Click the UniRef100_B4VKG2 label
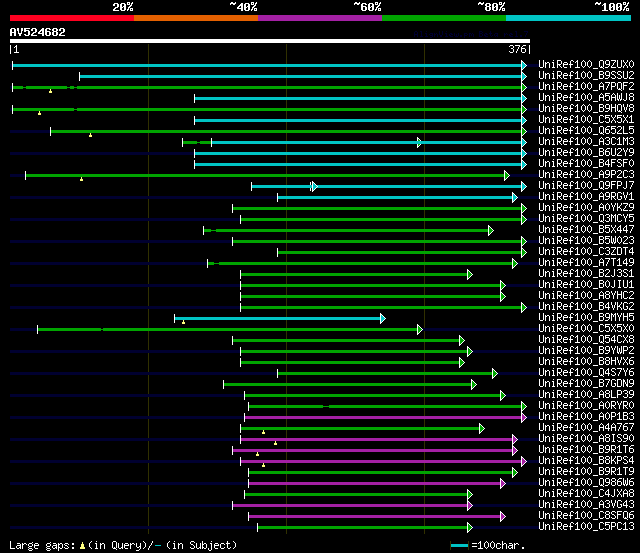 586,307
